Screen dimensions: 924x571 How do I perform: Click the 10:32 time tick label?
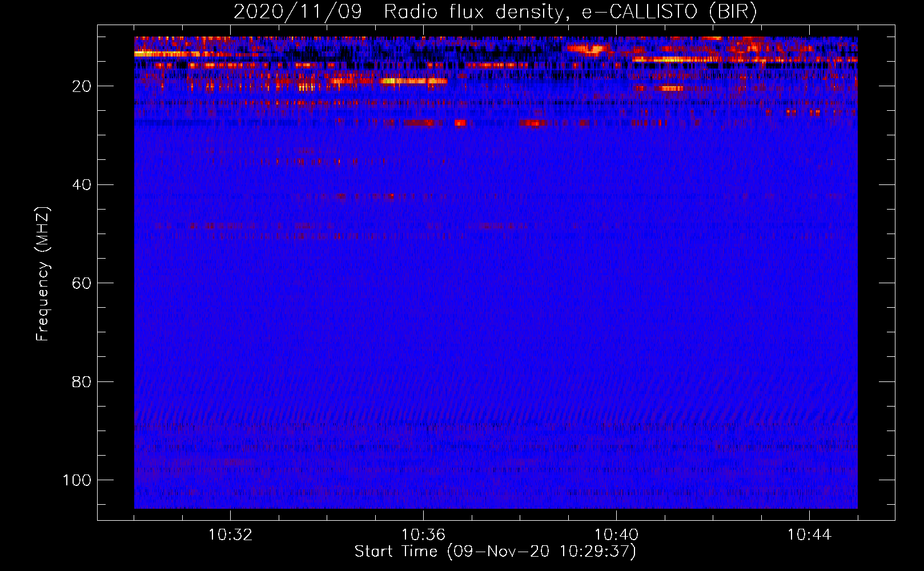(230, 535)
